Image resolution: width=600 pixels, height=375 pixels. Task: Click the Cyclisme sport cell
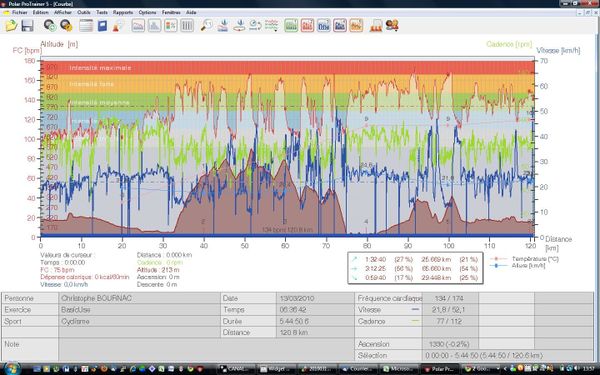point(139,321)
